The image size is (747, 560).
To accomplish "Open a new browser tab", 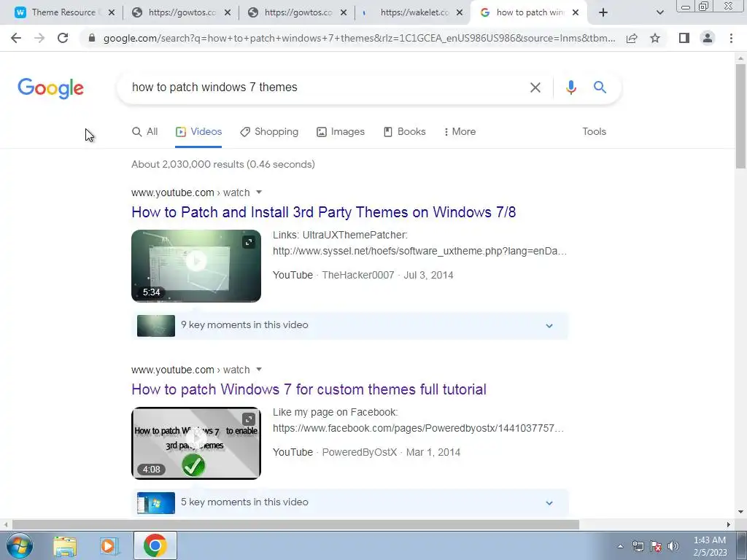I will [x=603, y=12].
